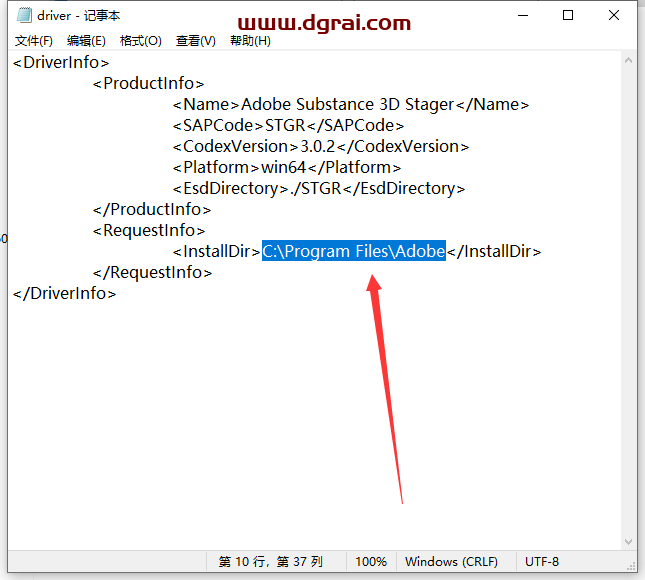Click the UTF-8 encoding status entry

click(x=542, y=561)
